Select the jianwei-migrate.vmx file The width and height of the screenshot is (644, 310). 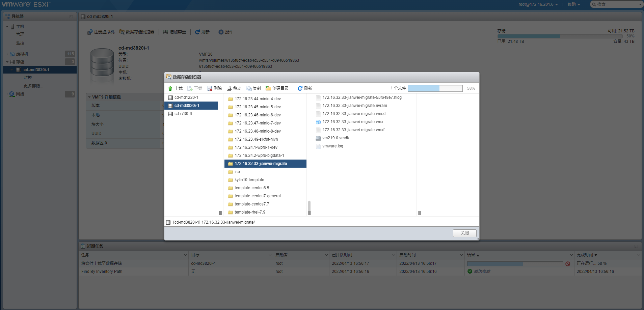tap(365, 122)
